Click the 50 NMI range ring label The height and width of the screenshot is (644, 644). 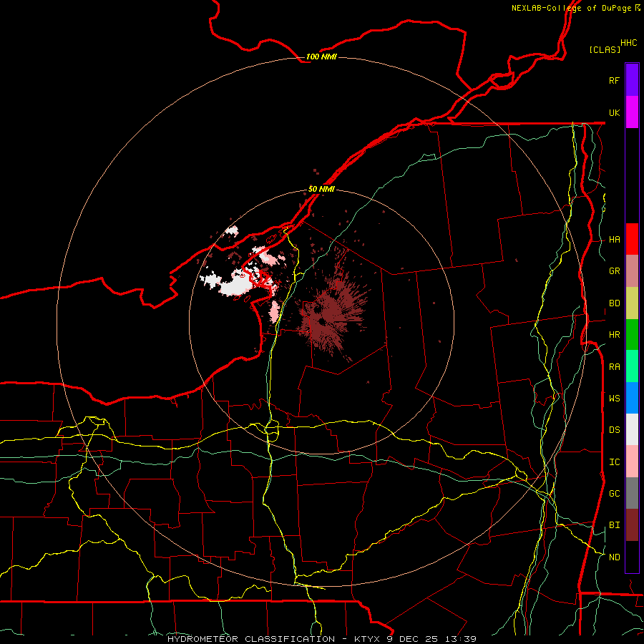(321, 190)
